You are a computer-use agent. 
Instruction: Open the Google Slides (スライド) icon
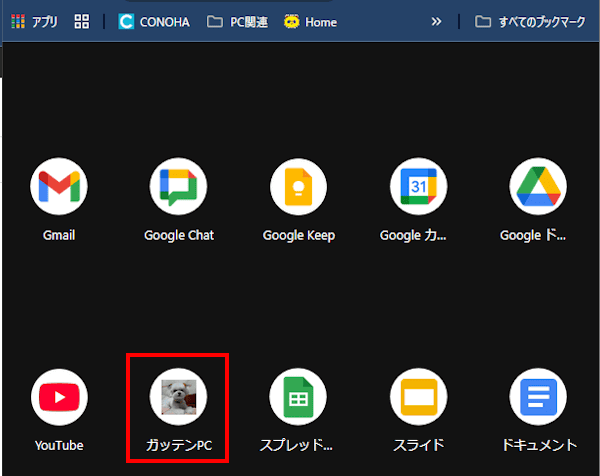coord(419,397)
